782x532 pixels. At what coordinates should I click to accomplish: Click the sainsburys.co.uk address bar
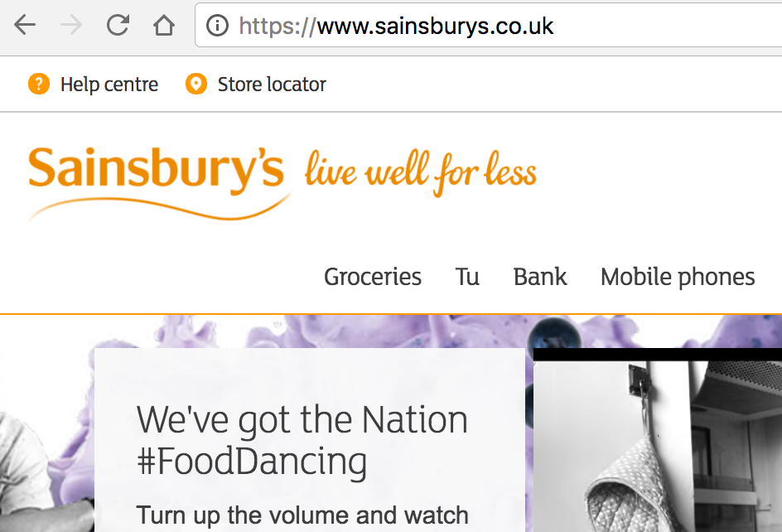489,25
